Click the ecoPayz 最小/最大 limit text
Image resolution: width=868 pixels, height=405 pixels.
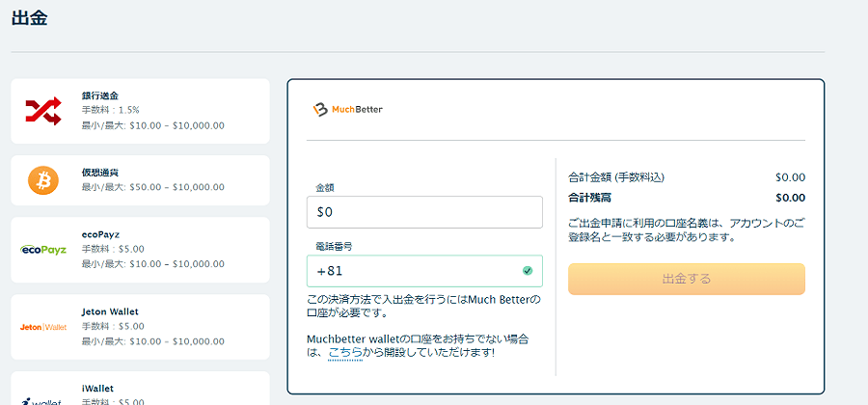pos(153,264)
